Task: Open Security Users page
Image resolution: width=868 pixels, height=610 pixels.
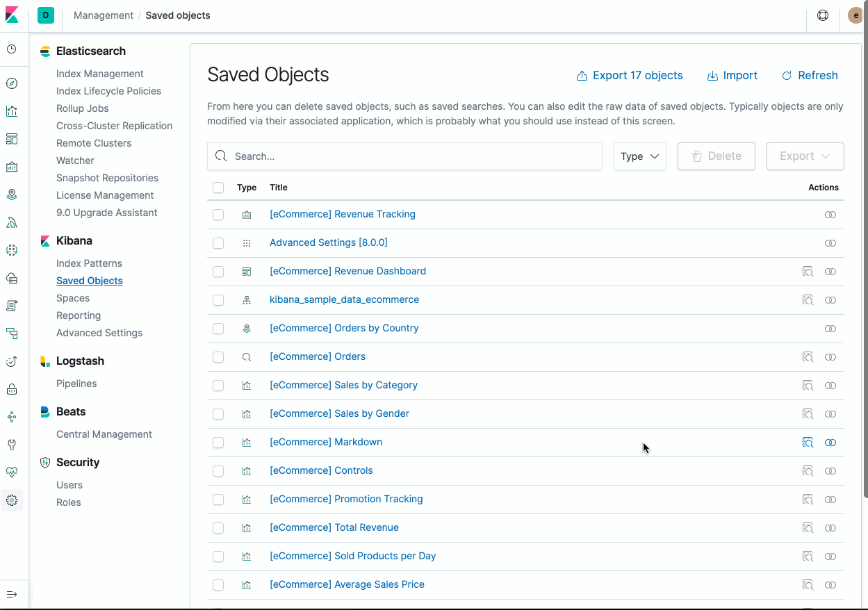Action: (69, 485)
